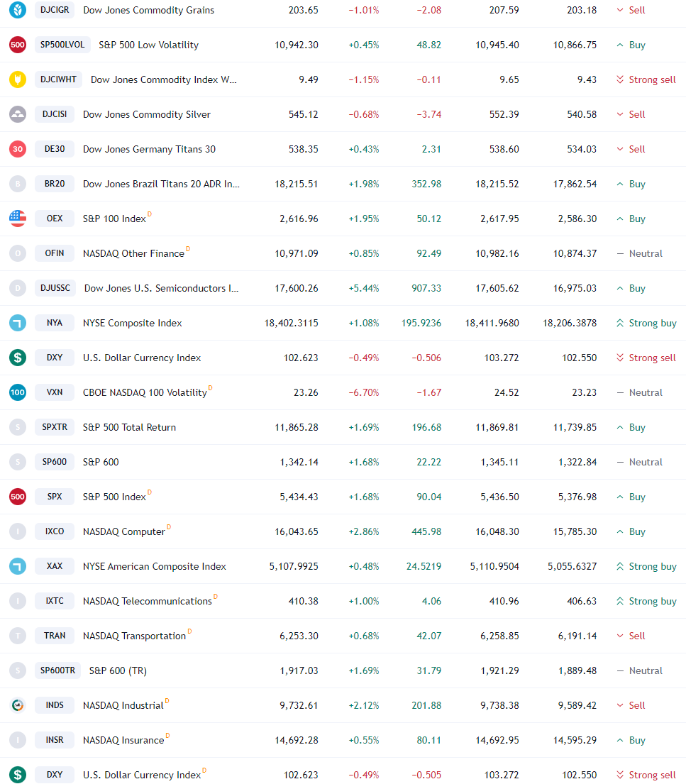Image resolution: width=686 pixels, height=784 pixels.
Task: Click the NYA ticker symbol
Action: point(55,323)
